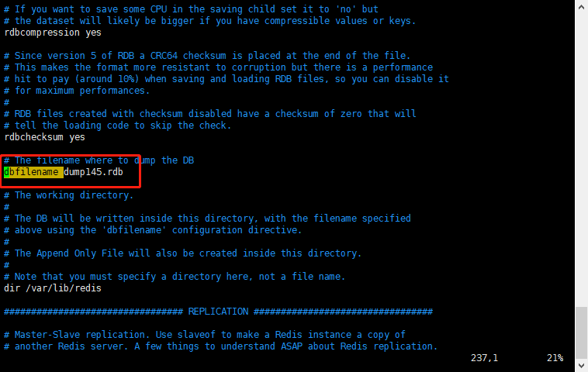Click the 21% file position indicator
The width and height of the screenshot is (588, 372).
point(555,358)
